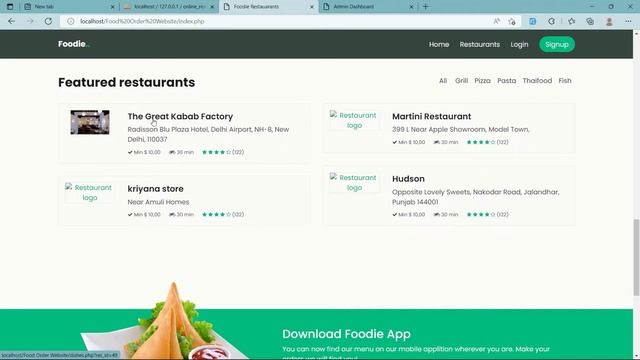This screenshot has height=360, width=640.
Task: Filter restaurants by Grill
Action: click(x=461, y=81)
